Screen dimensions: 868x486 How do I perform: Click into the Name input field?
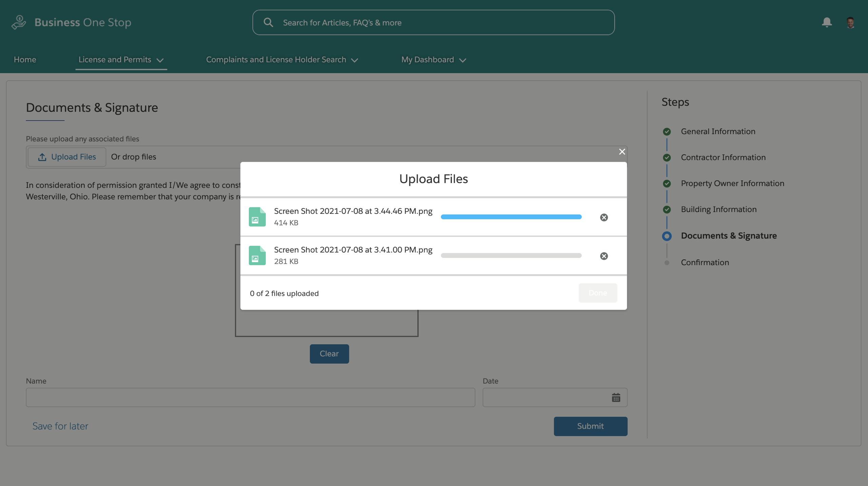pyautogui.click(x=250, y=397)
